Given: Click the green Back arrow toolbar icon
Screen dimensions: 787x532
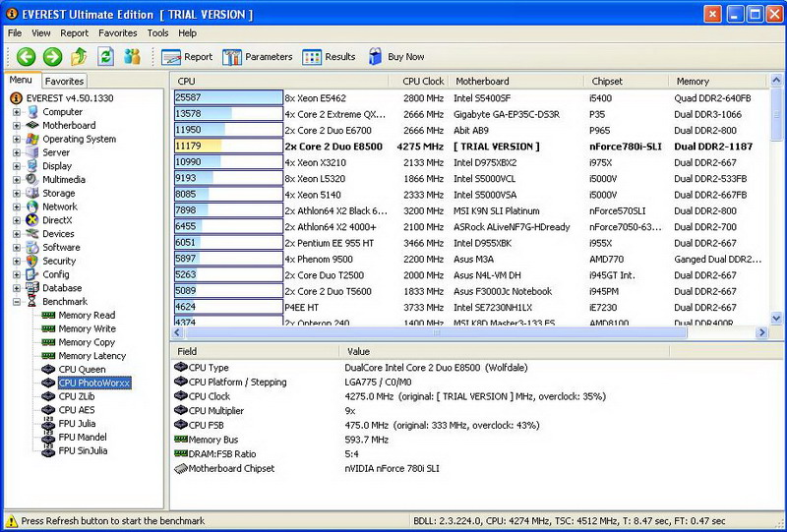Looking at the screenshot, I should coord(27,57).
